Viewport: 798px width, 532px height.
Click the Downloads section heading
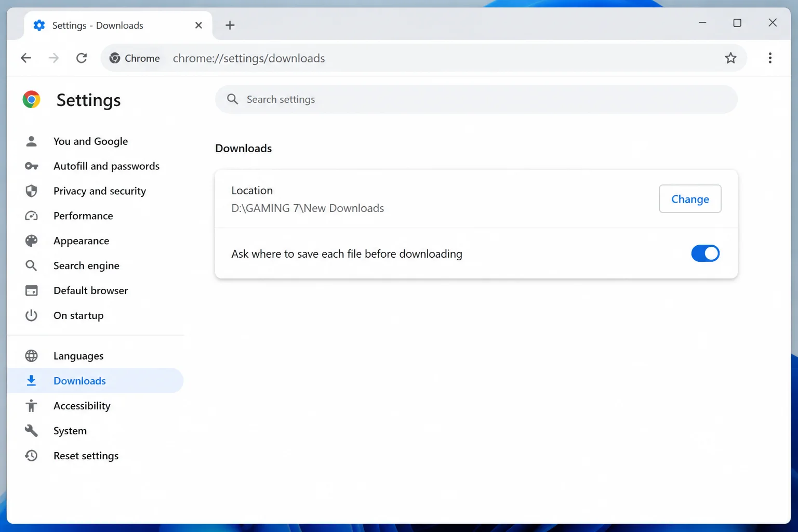(x=243, y=149)
